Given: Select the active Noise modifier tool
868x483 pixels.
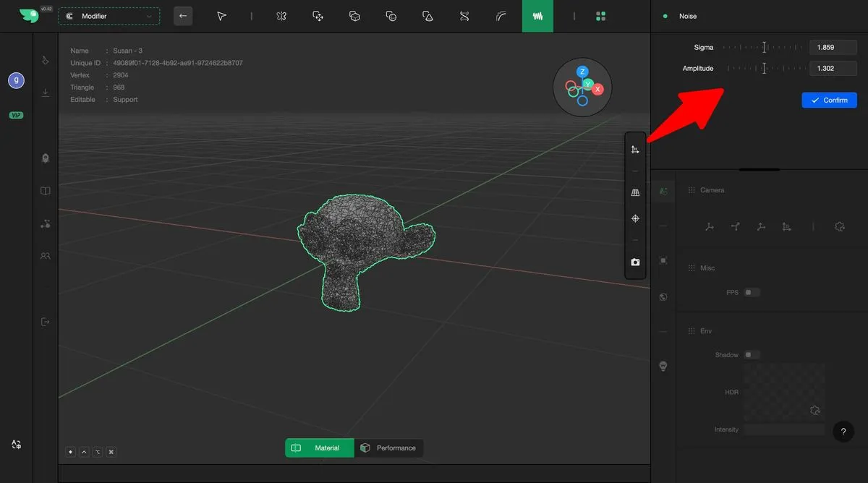Looking at the screenshot, I should (537, 16).
